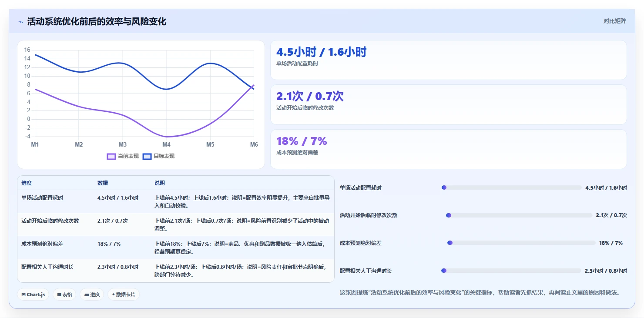The image size is (644, 318).
Task: Click the progress bar for 活动开始后临时修改次数
Action: click(519, 215)
